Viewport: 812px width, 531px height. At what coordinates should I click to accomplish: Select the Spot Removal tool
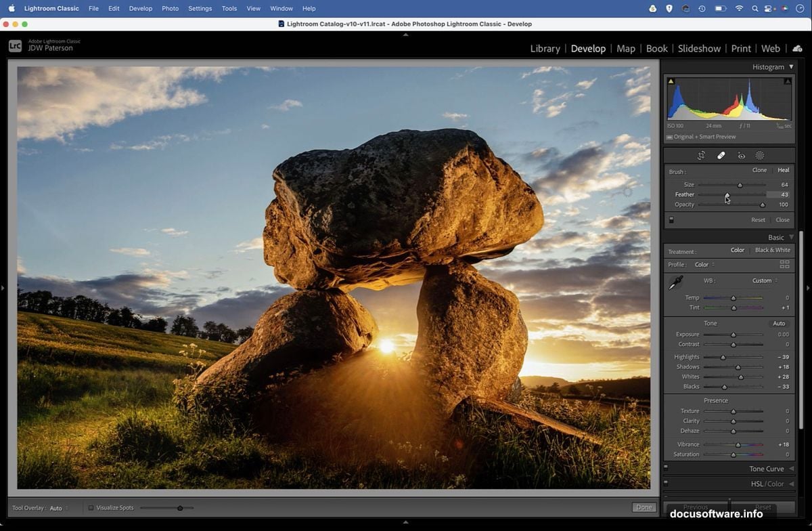(721, 155)
